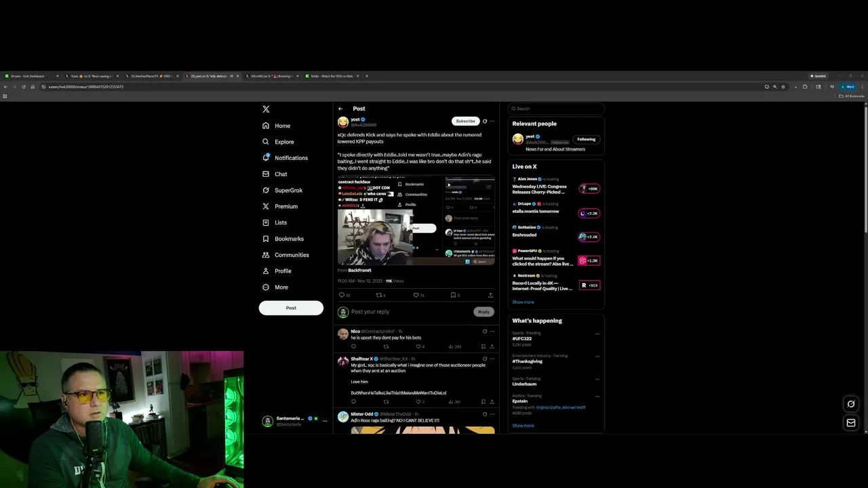
Task: Like the main post
Action: point(416,296)
